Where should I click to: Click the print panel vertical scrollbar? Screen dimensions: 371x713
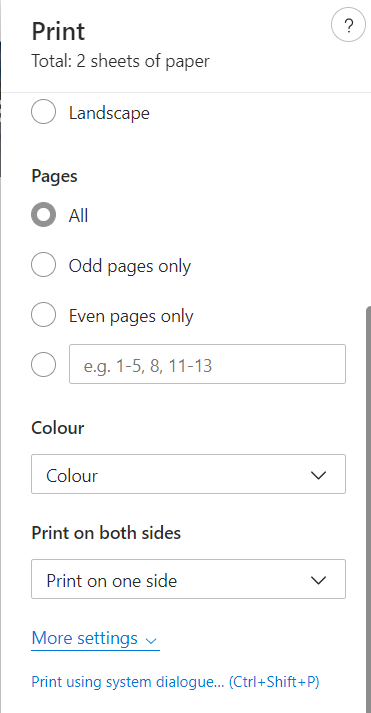(x=368, y=509)
